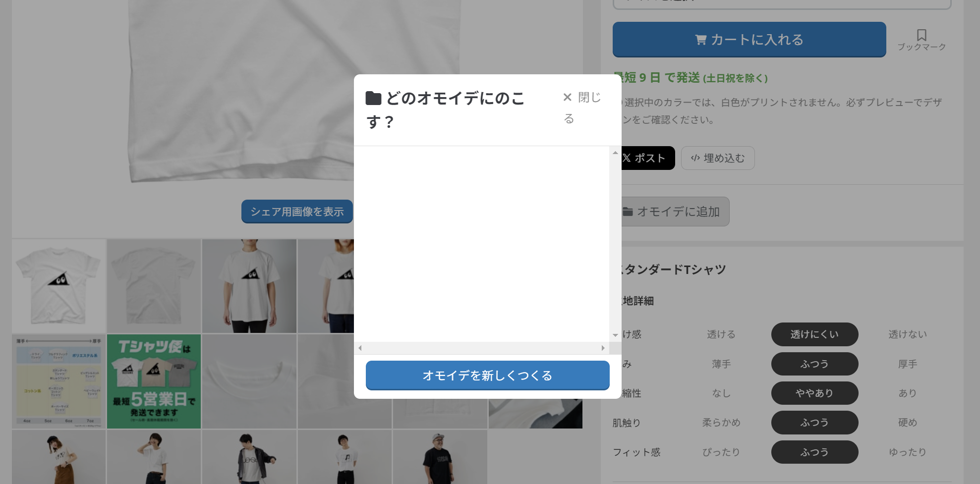Open the fabric thickness chart thumbnail
The height and width of the screenshot is (484, 980).
coord(58,381)
